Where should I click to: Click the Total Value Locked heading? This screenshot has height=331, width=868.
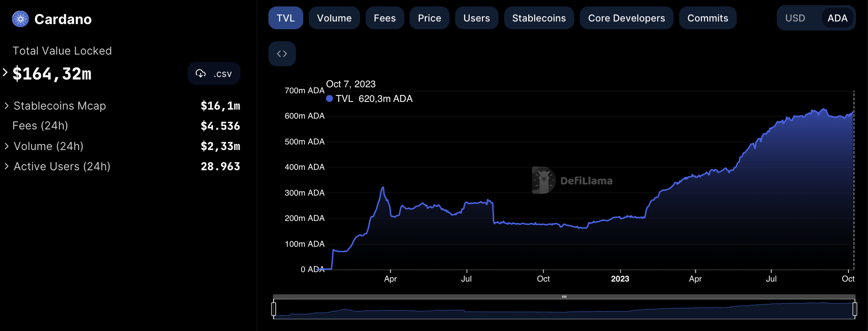[62, 51]
